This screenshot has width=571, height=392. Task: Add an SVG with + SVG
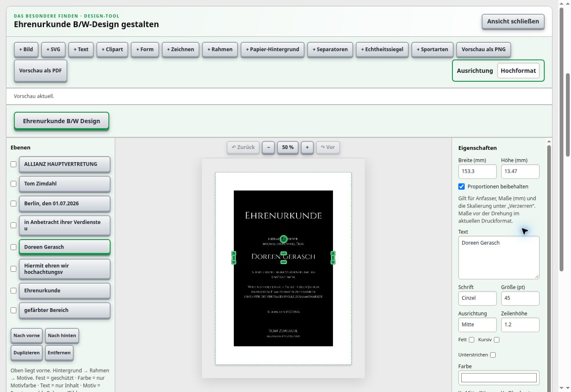[x=53, y=50]
